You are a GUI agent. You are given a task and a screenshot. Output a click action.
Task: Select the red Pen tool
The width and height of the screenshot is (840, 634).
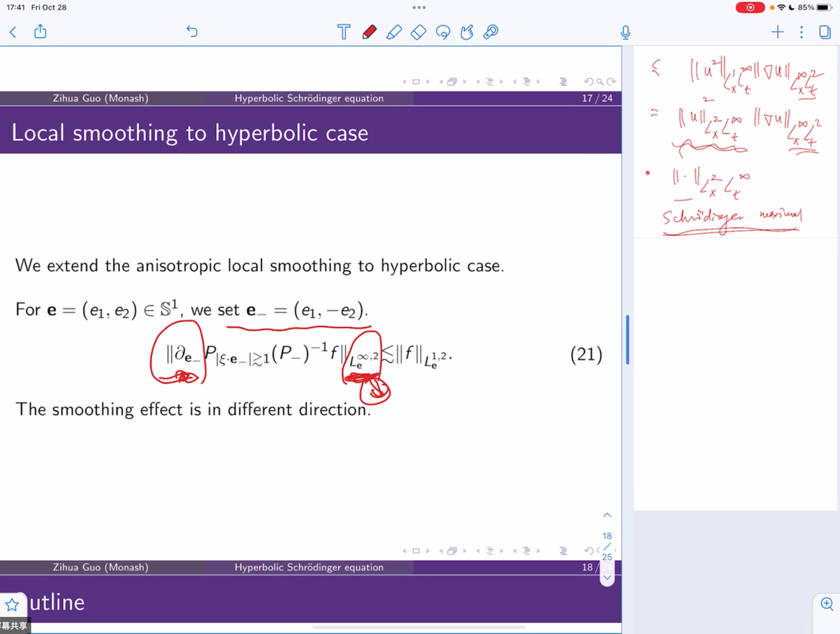point(369,32)
